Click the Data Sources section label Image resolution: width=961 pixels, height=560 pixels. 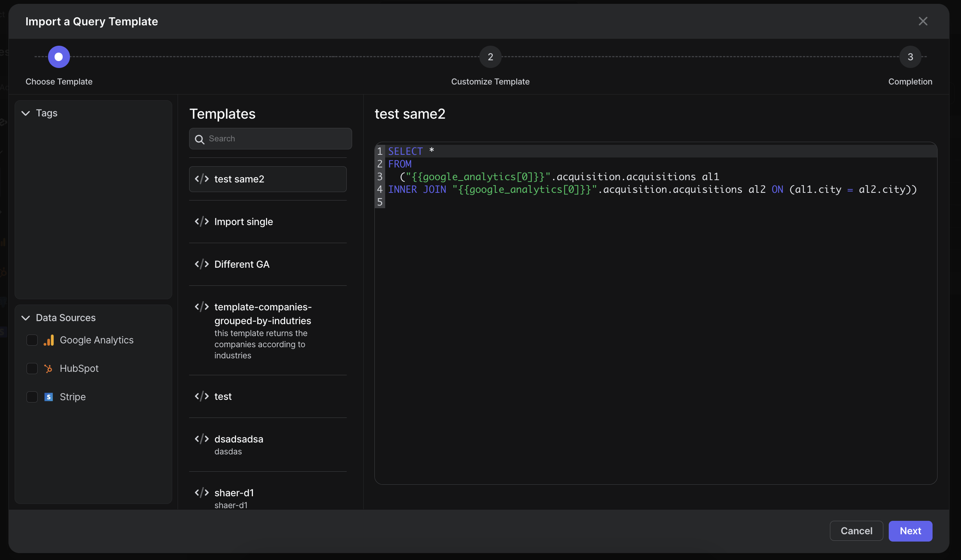click(x=66, y=318)
